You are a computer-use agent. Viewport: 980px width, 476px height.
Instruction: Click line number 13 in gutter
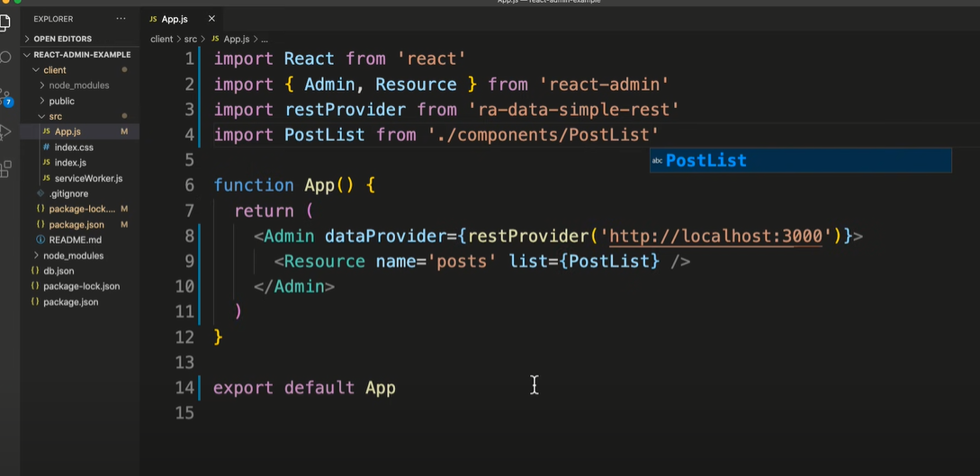pos(185,363)
